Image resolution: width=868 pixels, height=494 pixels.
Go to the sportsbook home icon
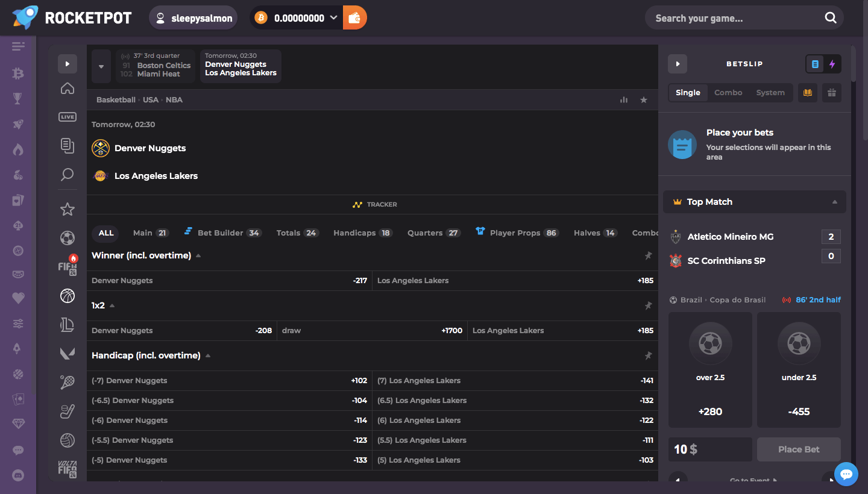(68, 89)
